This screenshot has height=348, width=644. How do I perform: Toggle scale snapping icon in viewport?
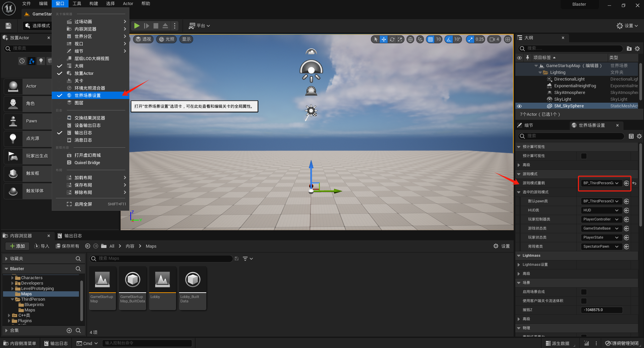tap(470, 39)
